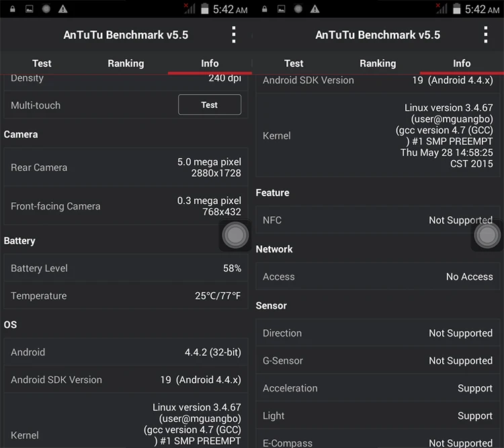Tap Acceleration Support value
This screenshot has width=504, height=448.
point(475,388)
